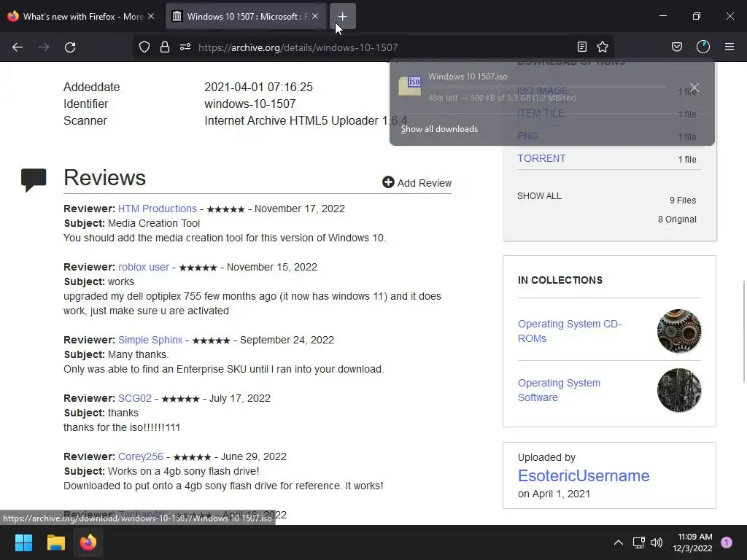Open Corey256 reviewer profile
Viewport: 747px width, 560px height.
coord(141,456)
